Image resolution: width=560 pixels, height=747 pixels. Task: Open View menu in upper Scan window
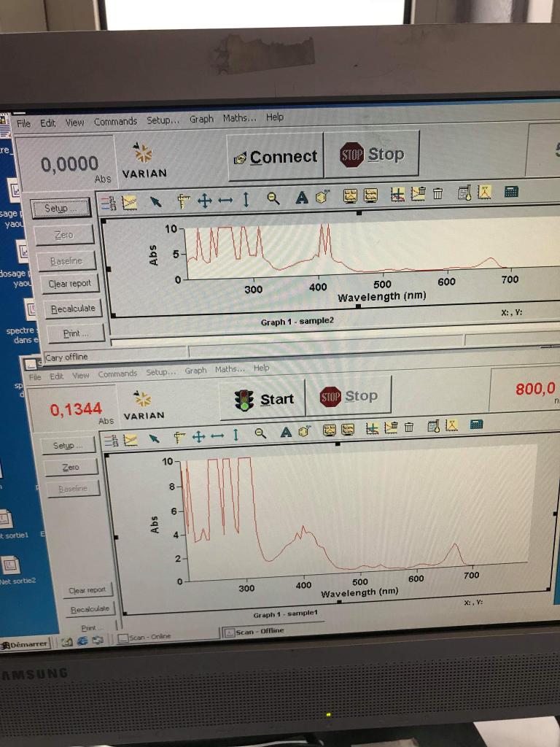tap(75, 123)
